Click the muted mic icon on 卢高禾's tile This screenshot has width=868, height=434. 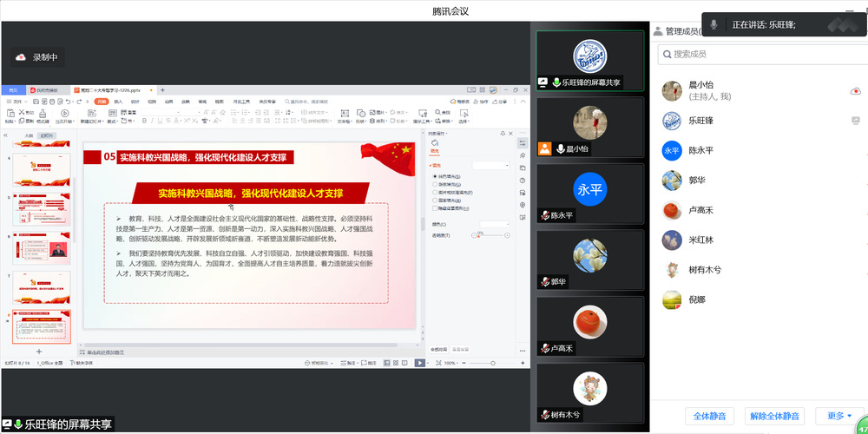545,348
